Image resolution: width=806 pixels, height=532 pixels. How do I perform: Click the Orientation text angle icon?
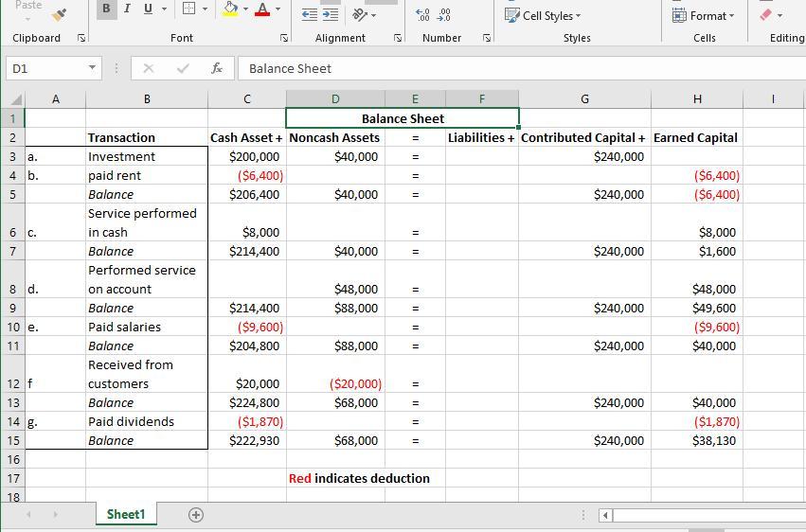point(359,14)
